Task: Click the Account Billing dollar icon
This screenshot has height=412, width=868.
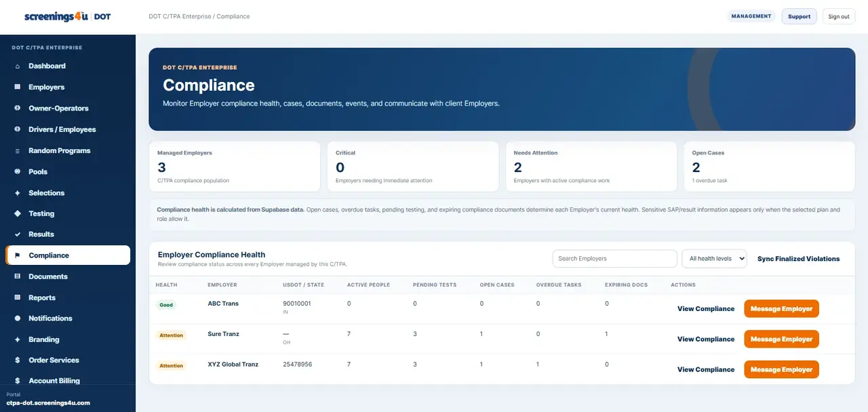Action: coord(17,381)
